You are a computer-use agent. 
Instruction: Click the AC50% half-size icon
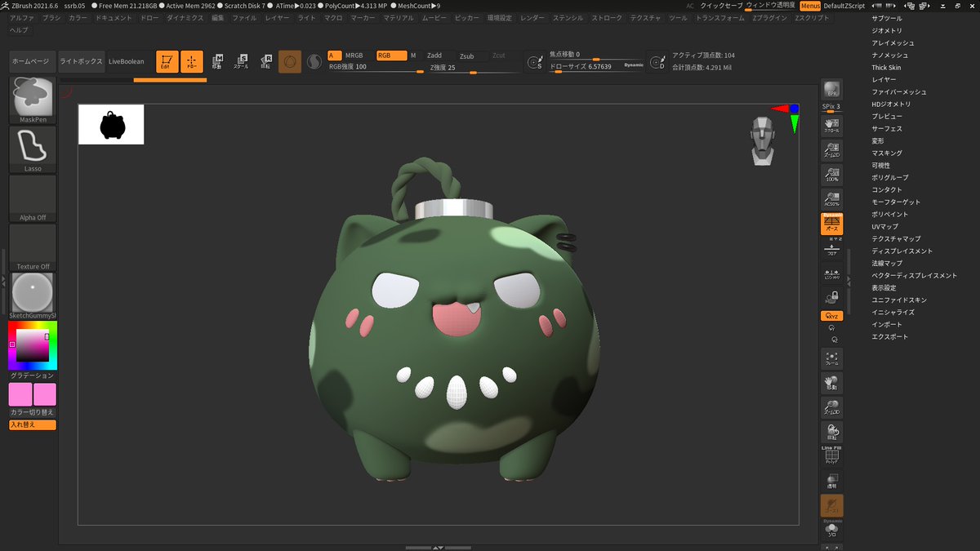tap(832, 198)
